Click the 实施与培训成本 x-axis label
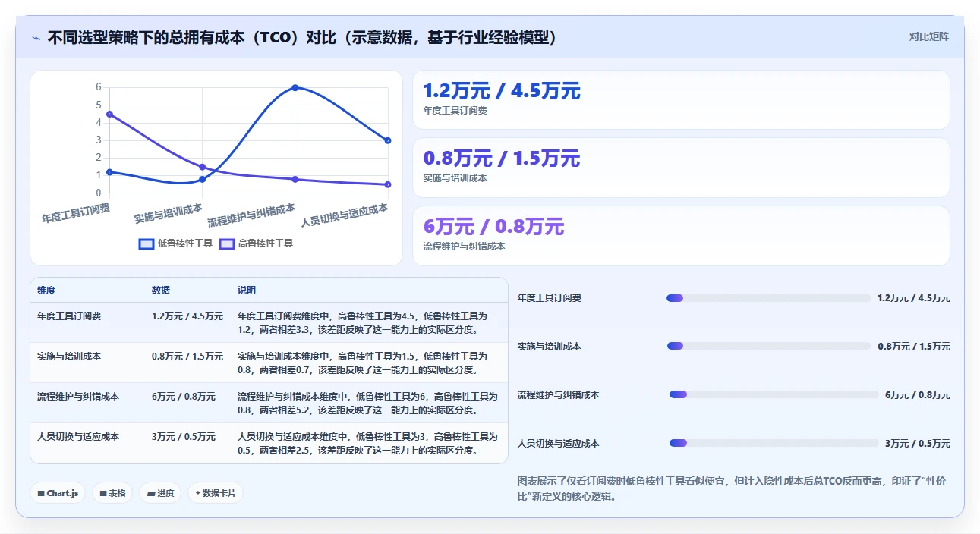980x534 pixels. pos(169,212)
